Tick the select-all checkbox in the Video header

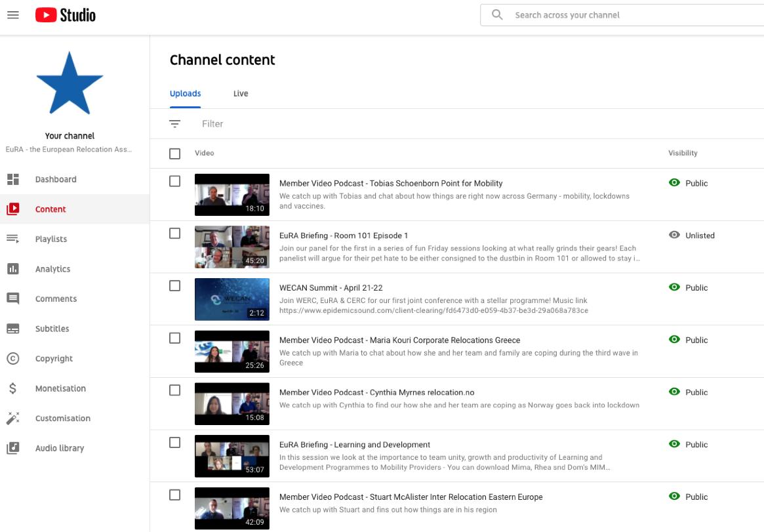click(174, 153)
